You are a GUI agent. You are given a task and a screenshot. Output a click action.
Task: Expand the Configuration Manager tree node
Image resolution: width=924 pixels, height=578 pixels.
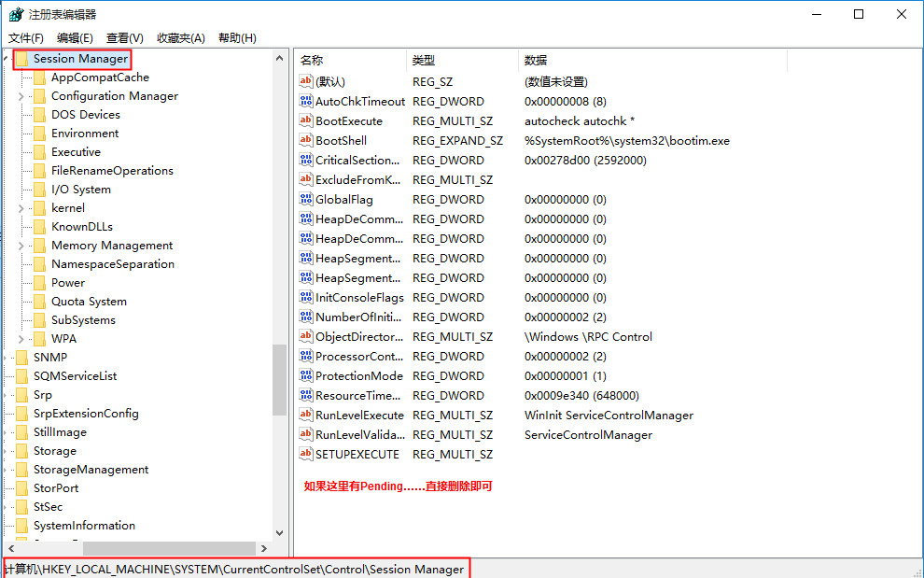(21, 96)
